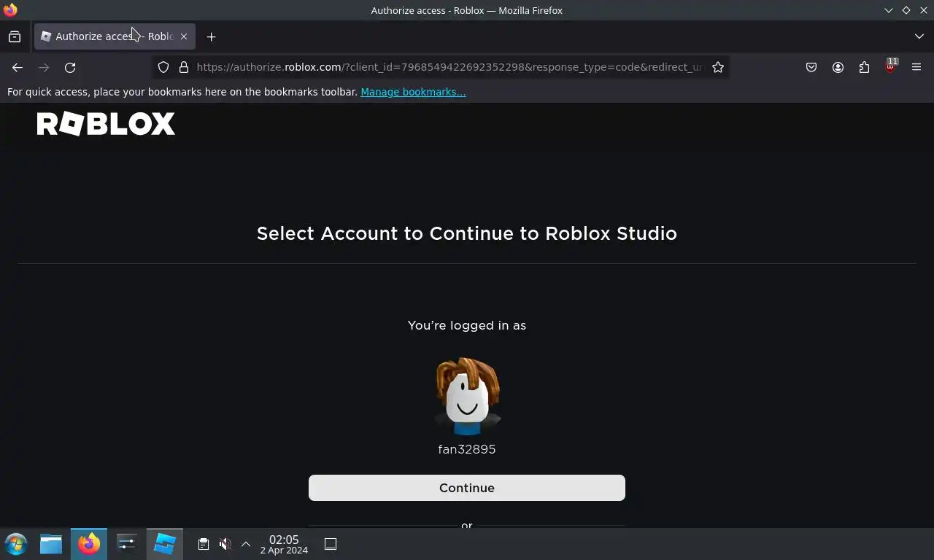This screenshot has height=560, width=934.
Task: Go forward one page
Action: tap(44, 67)
